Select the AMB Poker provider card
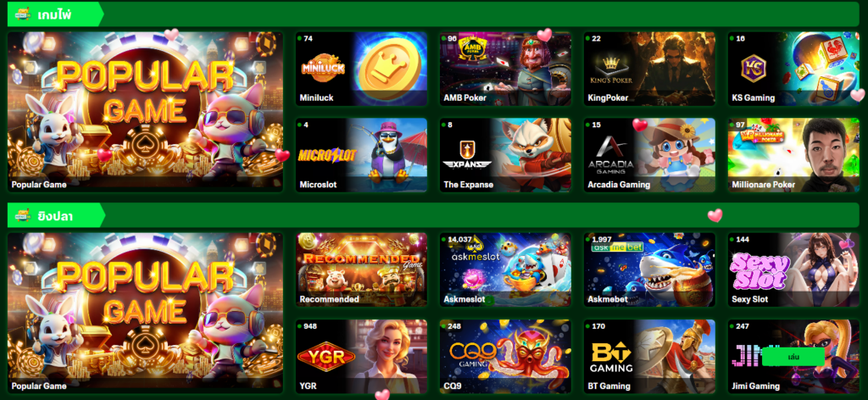 click(x=505, y=69)
